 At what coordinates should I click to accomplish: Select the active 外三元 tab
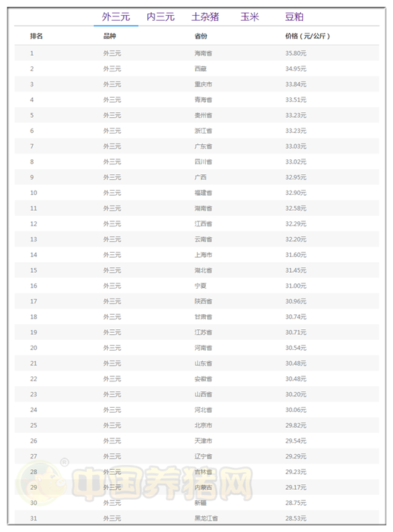click(116, 16)
